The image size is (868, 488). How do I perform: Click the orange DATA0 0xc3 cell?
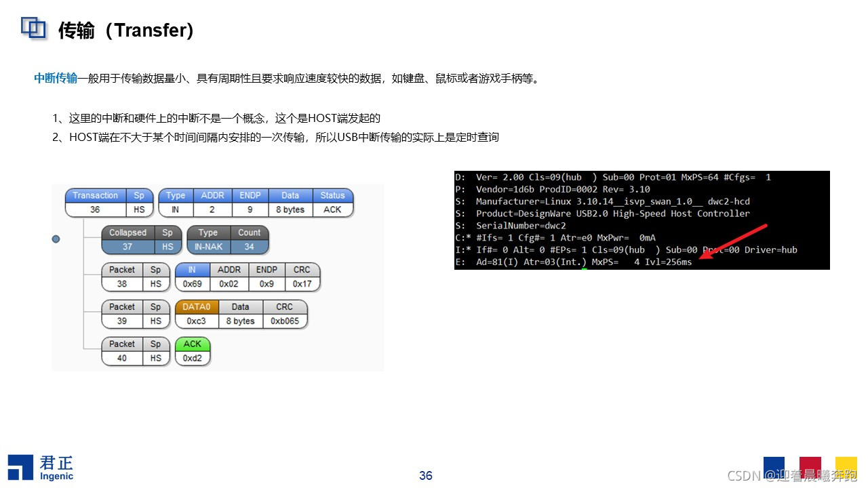pos(197,314)
